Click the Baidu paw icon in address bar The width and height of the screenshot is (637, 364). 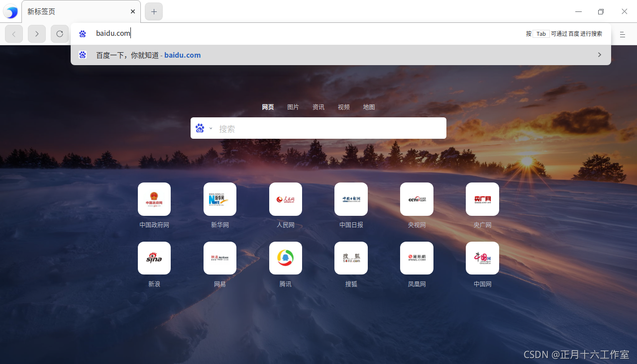tap(83, 34)
